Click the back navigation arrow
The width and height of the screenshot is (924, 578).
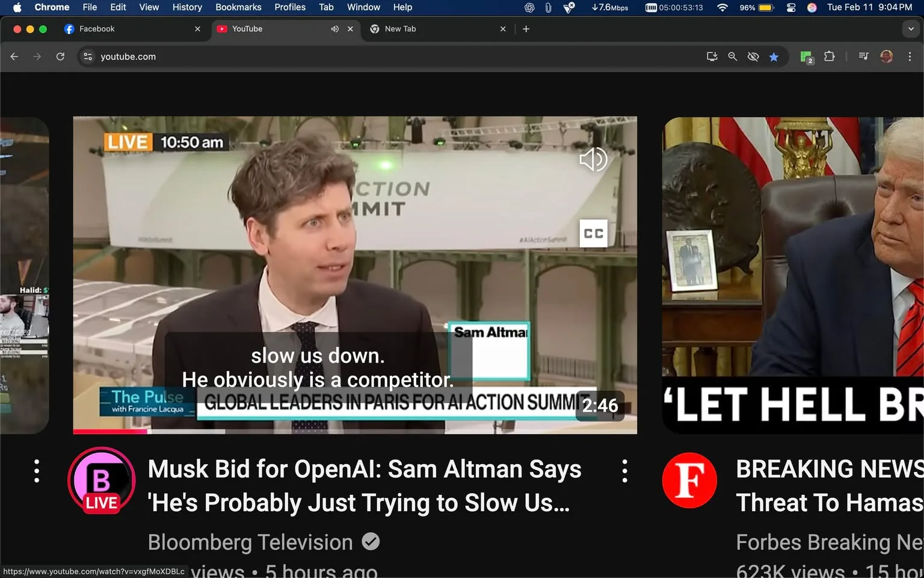[x=14, y=56]
